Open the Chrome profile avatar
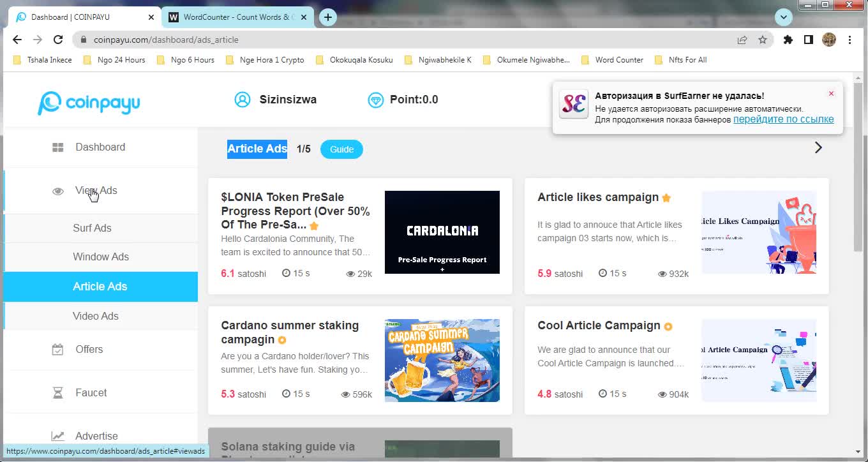The width and height of the screenshot is (868, 462). pyautogui.click(x=829, y=40)
